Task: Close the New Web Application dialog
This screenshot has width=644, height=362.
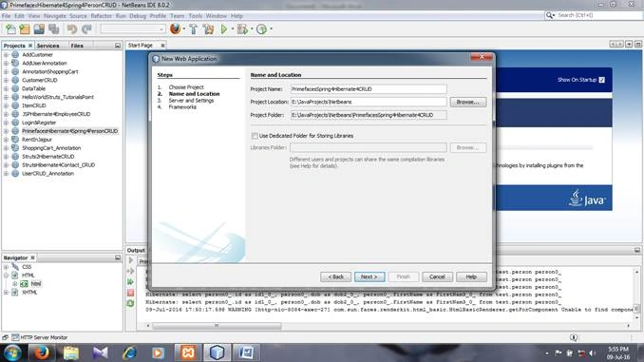Action: 482,57
